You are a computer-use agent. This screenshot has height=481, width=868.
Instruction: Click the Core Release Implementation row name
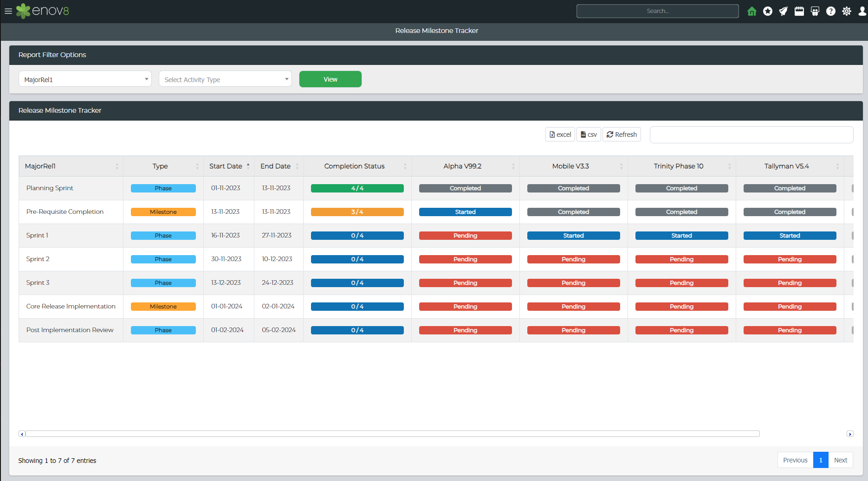coord(71,306)
